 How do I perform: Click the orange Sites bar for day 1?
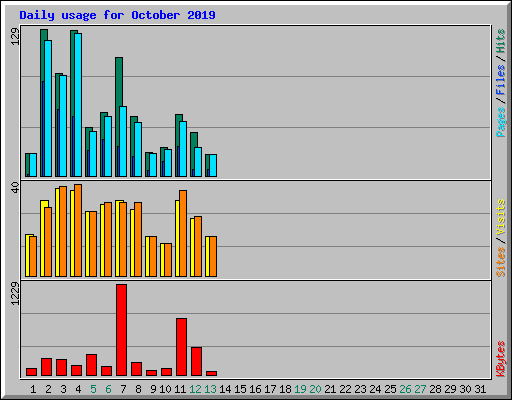pos(33,256)
